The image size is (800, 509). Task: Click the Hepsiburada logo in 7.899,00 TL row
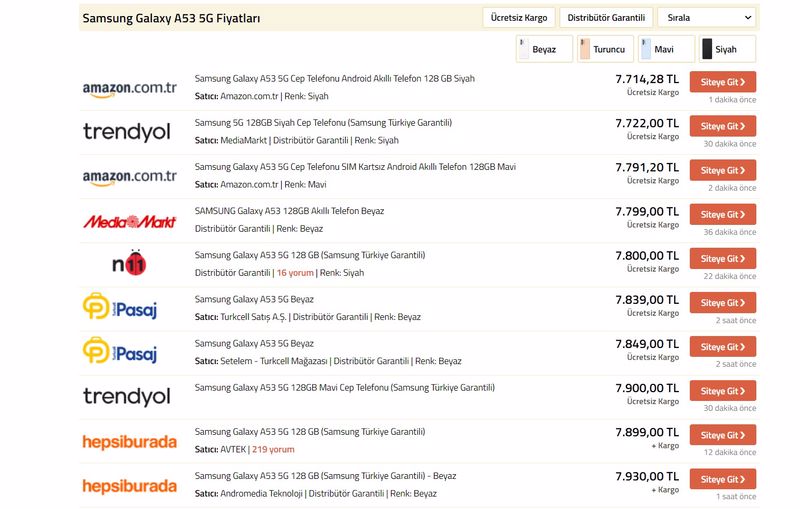coord(130,442)
